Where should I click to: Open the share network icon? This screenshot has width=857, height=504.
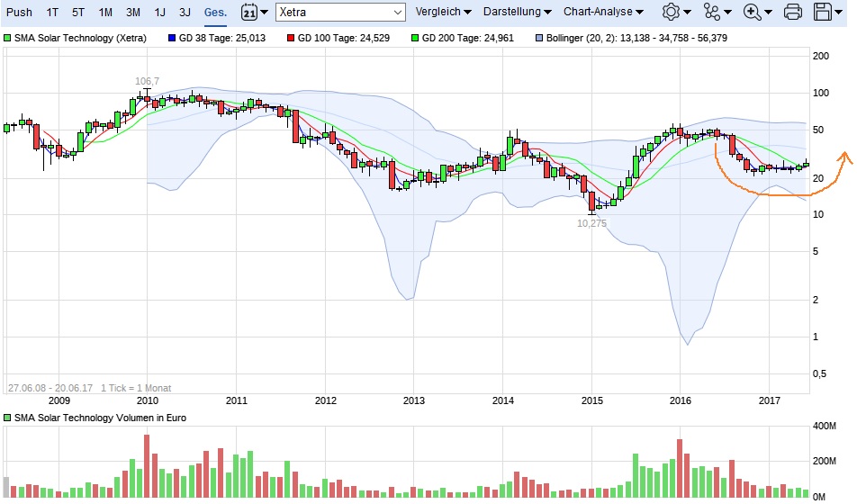click(x=712, y=12)
